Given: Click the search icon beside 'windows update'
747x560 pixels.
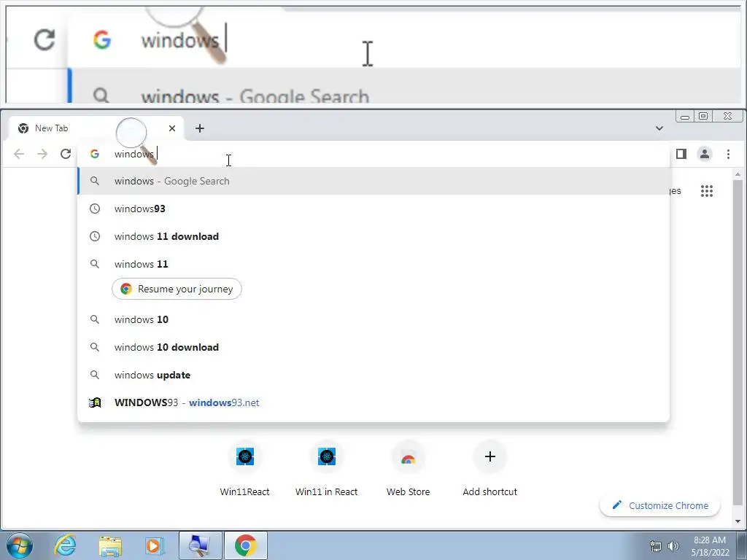Looking at the screenshot, I should point(95,375).
